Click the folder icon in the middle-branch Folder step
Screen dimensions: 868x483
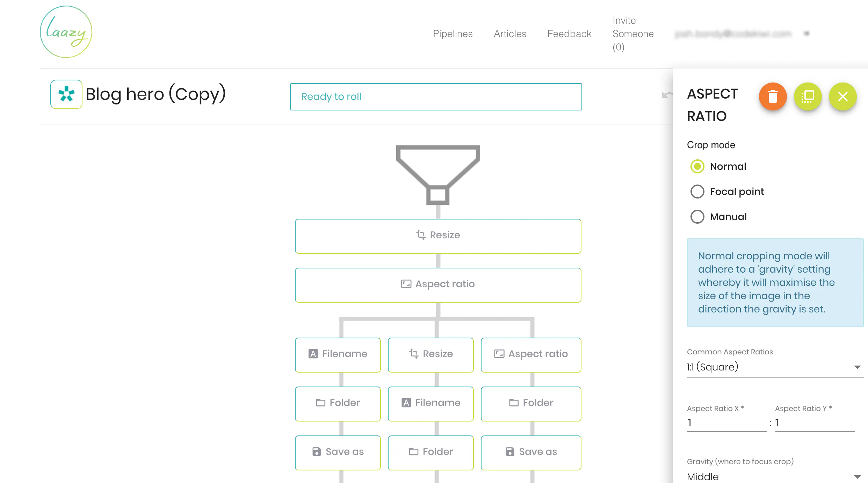[413, 452]
